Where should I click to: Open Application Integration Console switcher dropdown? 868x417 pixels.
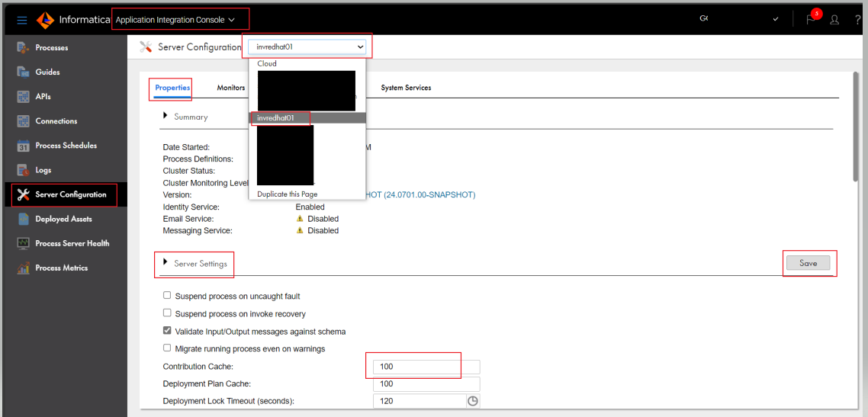(x=175, y=20)
